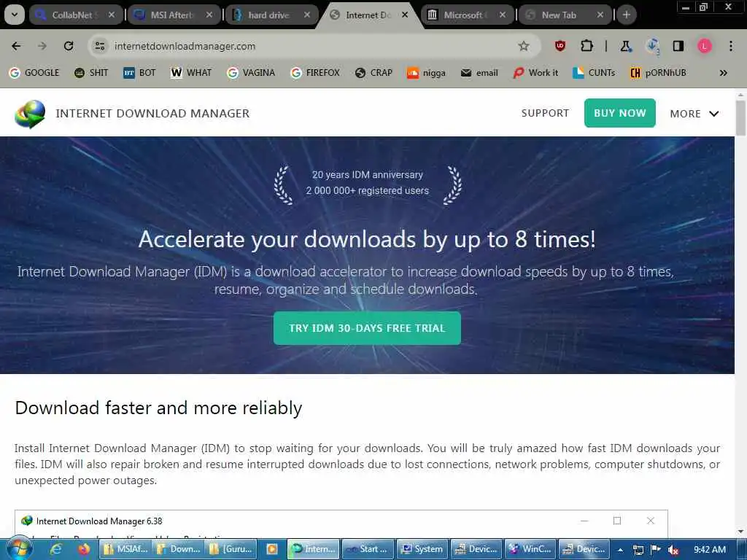The image size is (747, 560).
Task: Close the hard drive tab
Action: [x=307, y=15]
